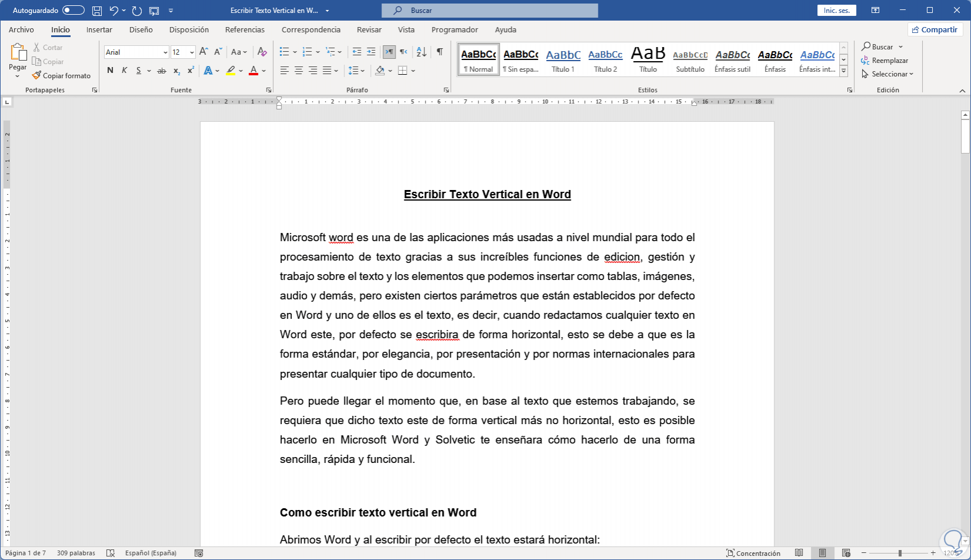Apply superscript formatting
The image size is (971, 560).
coord(191,71)
